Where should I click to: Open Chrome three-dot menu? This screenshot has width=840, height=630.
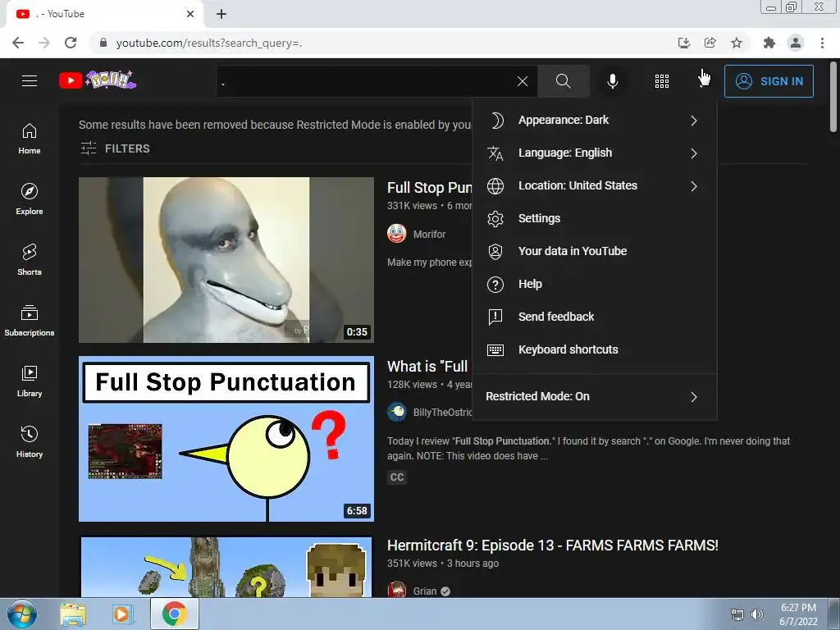pyautogui.click(x=822, y=43)
